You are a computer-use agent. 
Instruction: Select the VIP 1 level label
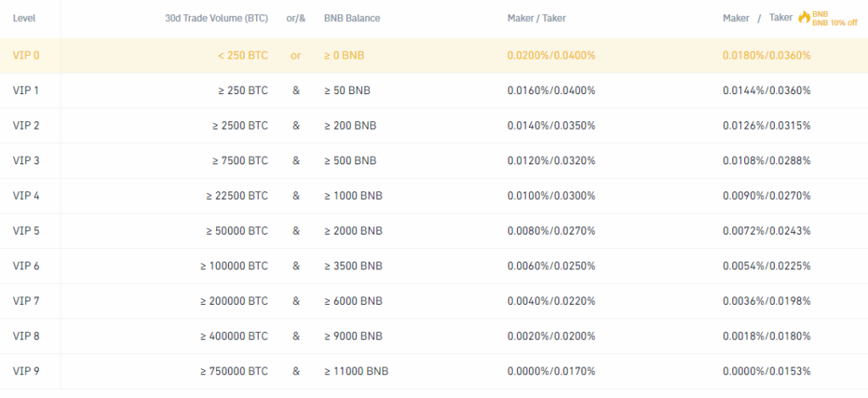[x=26, y=91]
